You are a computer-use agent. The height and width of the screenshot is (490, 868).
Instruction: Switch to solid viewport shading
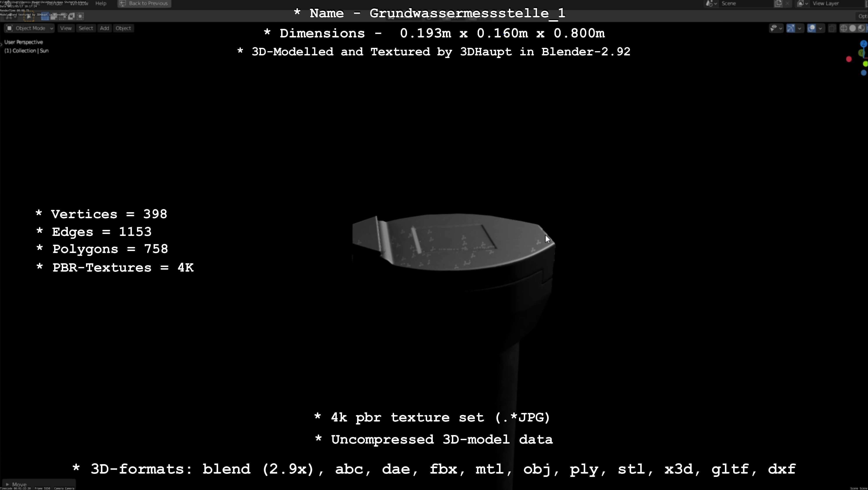click(x=852, y=28)
